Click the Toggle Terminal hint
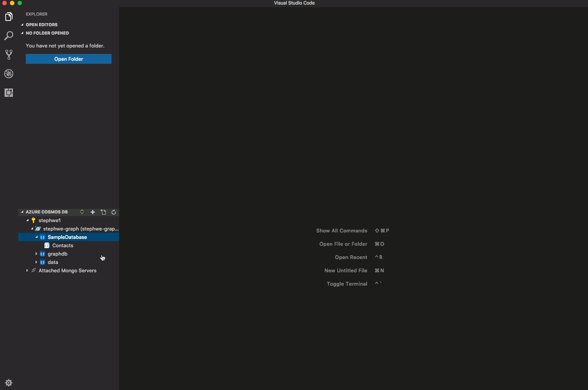Screen dimensions: 588x390 pos(347,284)
